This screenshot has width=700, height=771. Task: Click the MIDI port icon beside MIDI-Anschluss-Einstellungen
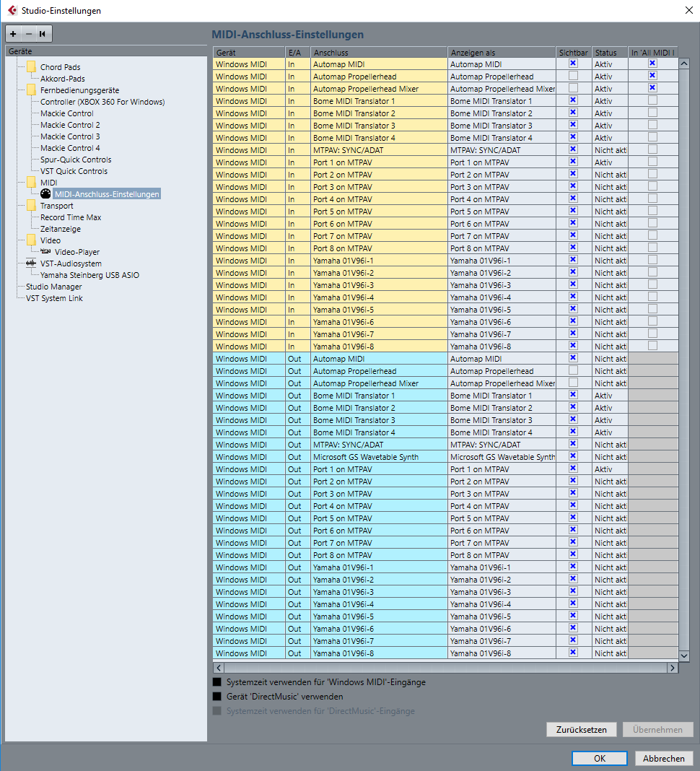(x=45, y=194)
